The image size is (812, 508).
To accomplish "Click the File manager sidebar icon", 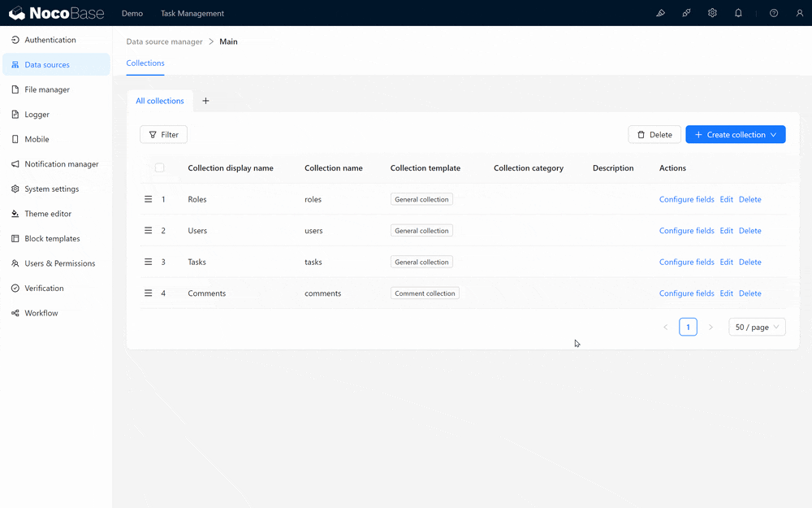I will [15, 89].
